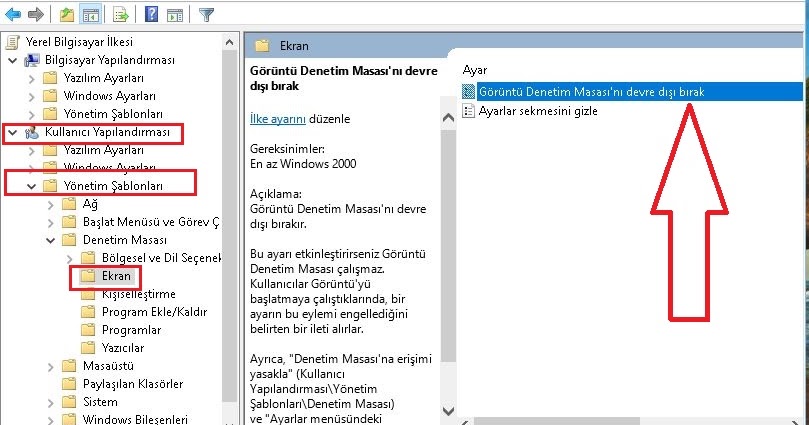This screenshot has width=809, height=425.
Task: Expand Yazılım Ayarları under Bilgisayar Yapılandırması
Action: [32, 78]
